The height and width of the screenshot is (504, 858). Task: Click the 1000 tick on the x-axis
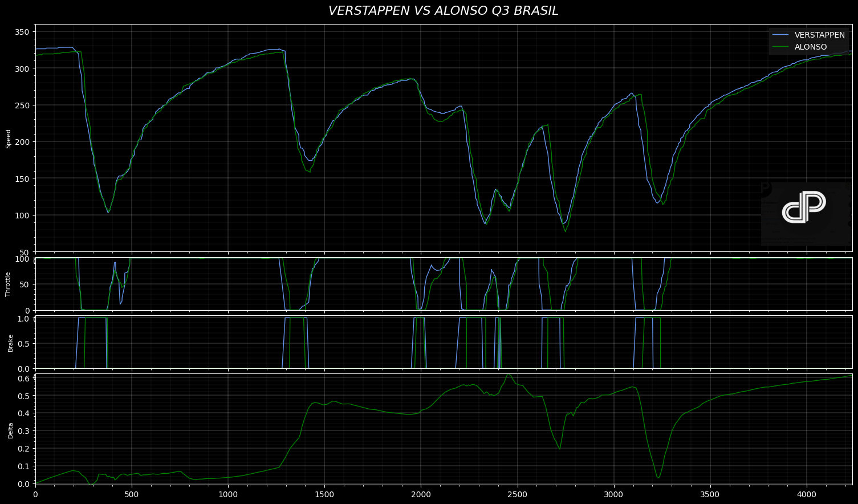228,494
